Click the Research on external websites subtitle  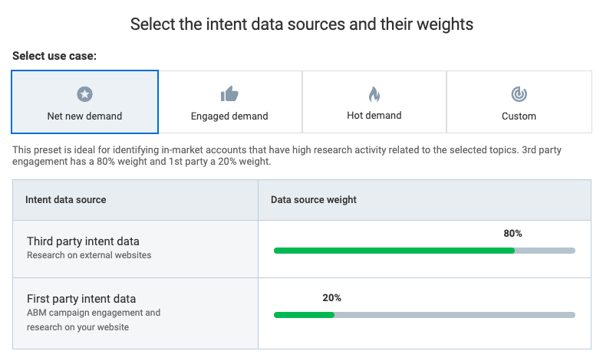(89, 255)
